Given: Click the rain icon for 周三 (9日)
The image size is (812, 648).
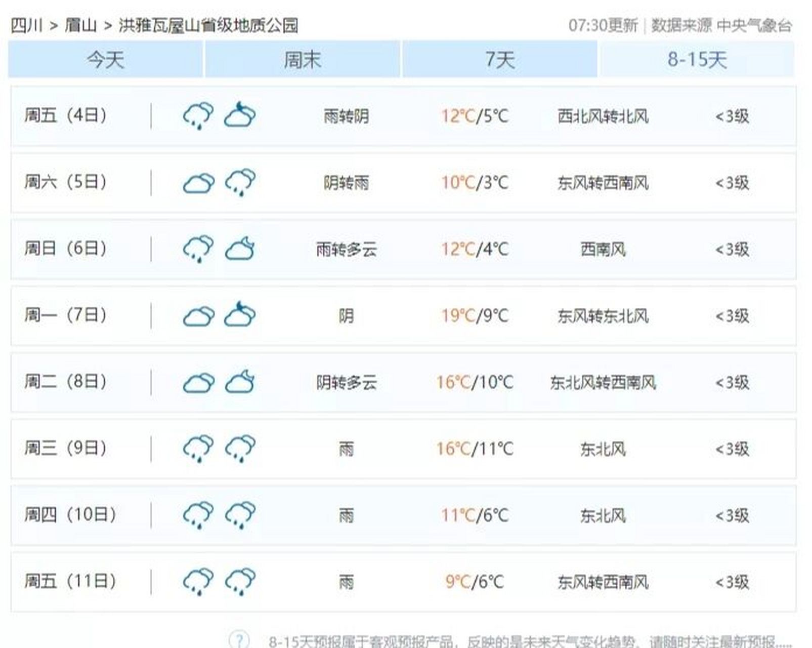Looking at the screenshot, I should [197, 449].
